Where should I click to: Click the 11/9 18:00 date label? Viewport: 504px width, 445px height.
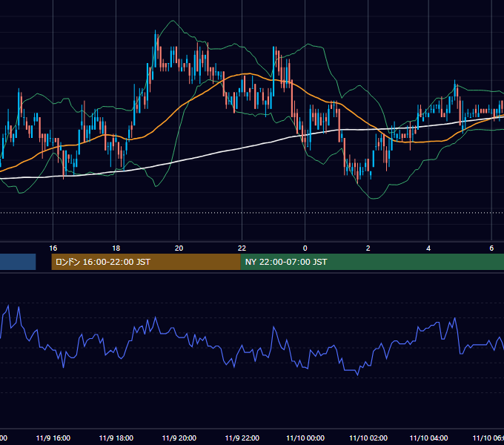[116, 438]
